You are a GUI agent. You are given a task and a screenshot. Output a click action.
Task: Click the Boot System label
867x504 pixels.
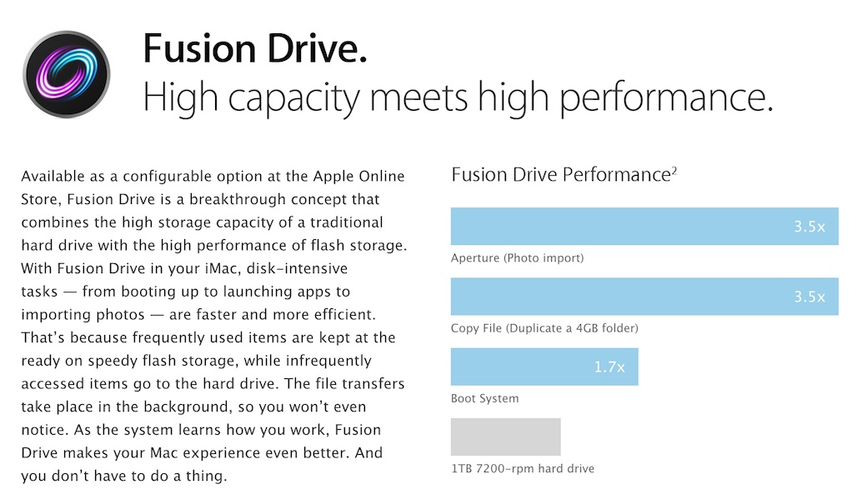click(x=484, y=398)
